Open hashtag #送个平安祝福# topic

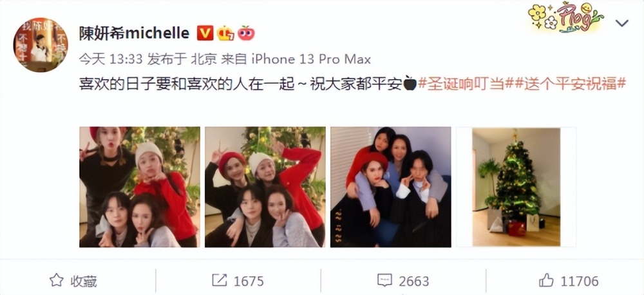click(x=571, y=83)
